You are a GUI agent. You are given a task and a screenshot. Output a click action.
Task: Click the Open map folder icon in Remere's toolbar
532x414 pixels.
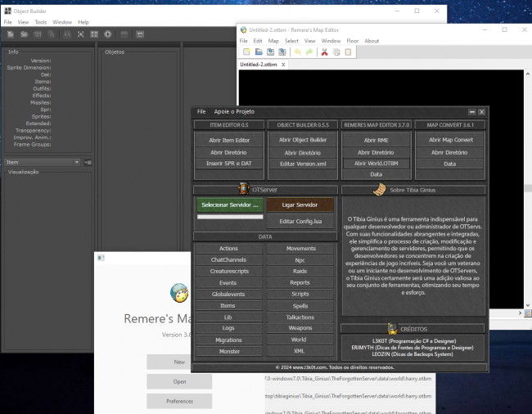[x=259, y=52]
